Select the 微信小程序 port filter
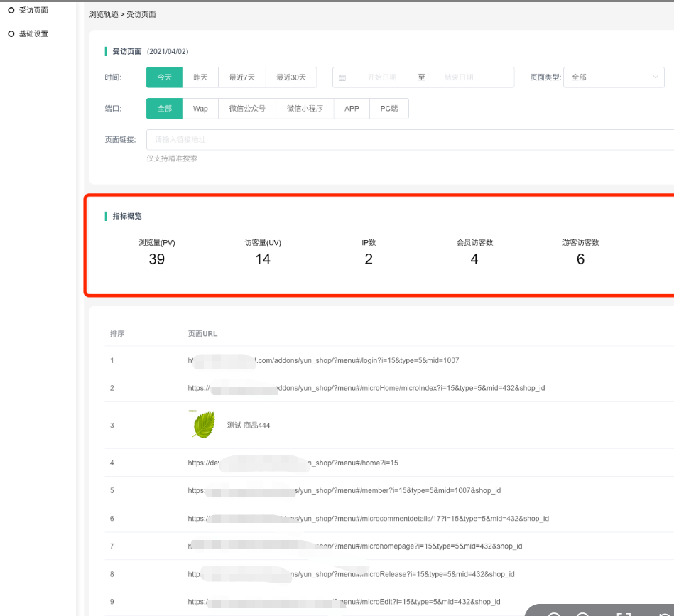This screenshot has width=674, height=616. click(305, 109)
